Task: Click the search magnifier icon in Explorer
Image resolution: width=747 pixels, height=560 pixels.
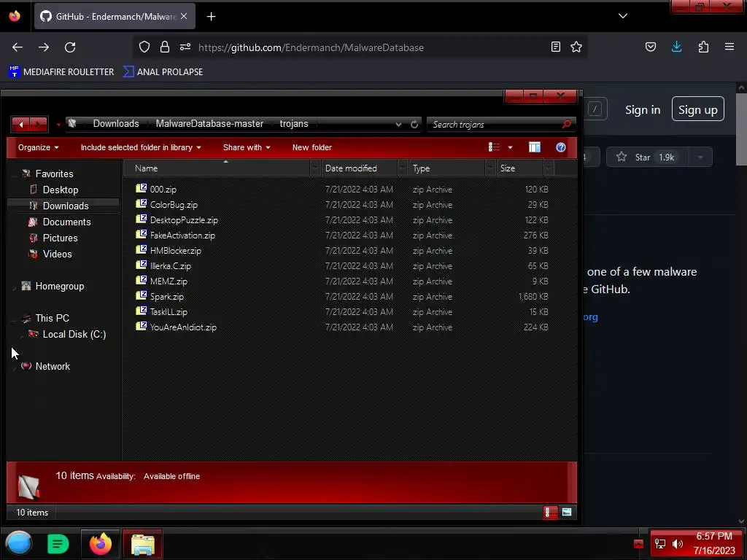Action: click(x=566, y=124)
